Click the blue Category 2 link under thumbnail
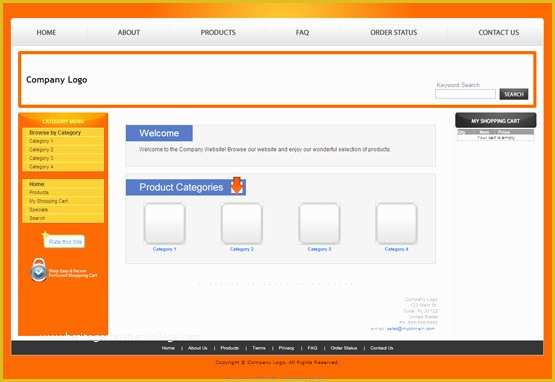The height and width of the screenshot is (382, 555). pyautogui.click(x=242, y=249)
